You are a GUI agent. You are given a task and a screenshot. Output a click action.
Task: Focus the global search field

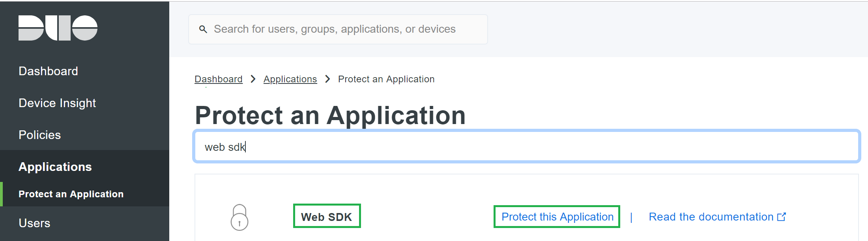[x=338, y=29]
